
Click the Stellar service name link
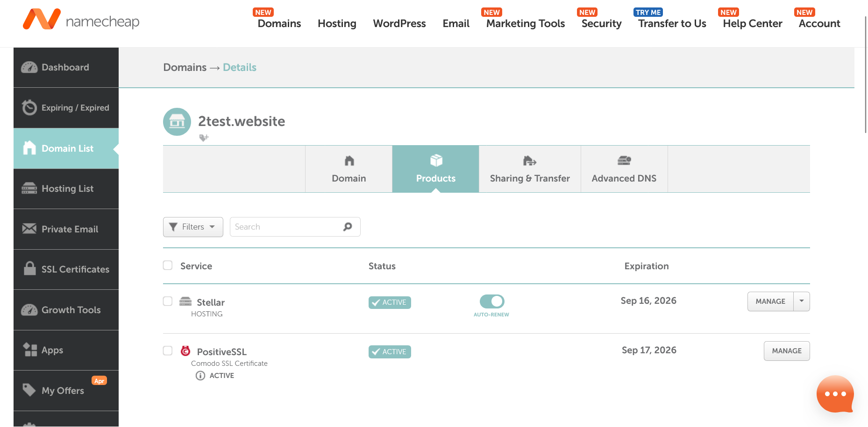click(x=211, y=302)
